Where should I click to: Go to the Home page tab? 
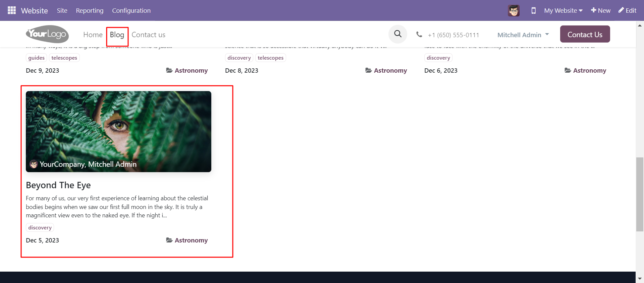click(93, 34)
